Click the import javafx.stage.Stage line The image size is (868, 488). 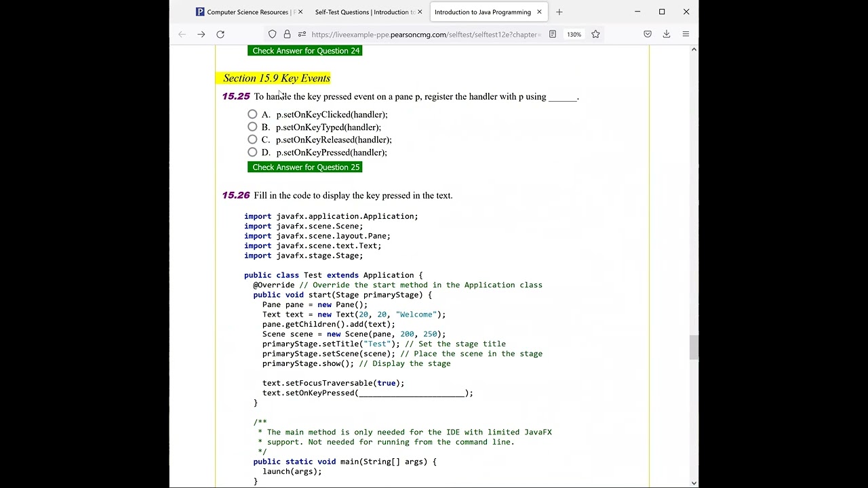coord(304,256)
